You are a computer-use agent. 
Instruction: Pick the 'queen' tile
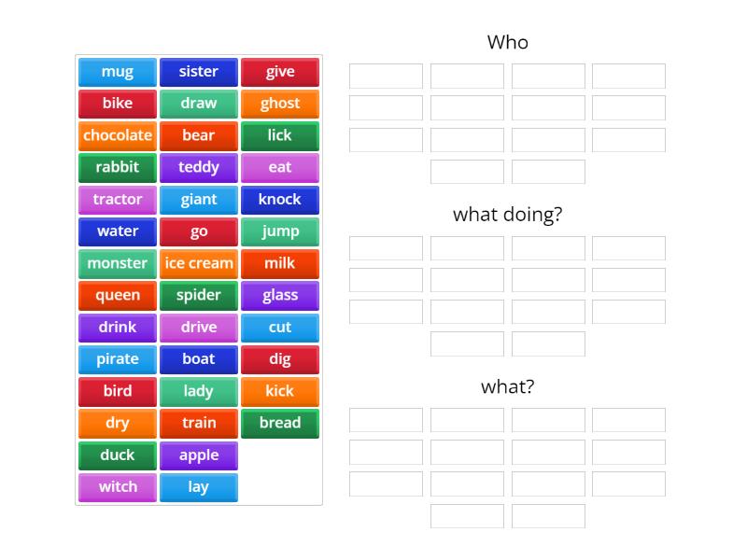(x=118, y=296)
